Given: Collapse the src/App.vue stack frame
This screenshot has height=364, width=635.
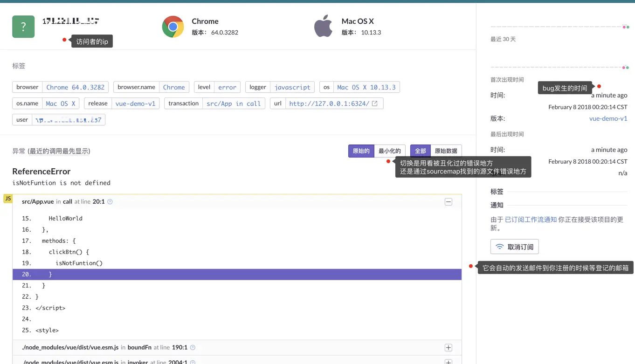Looking at the screenshot, I should point(449,202).
